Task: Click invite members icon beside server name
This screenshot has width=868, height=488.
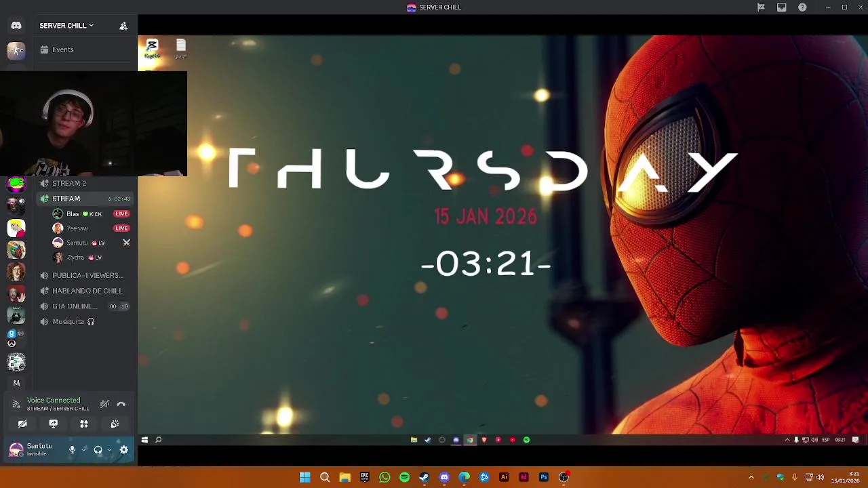Action: tap(123, 26)
